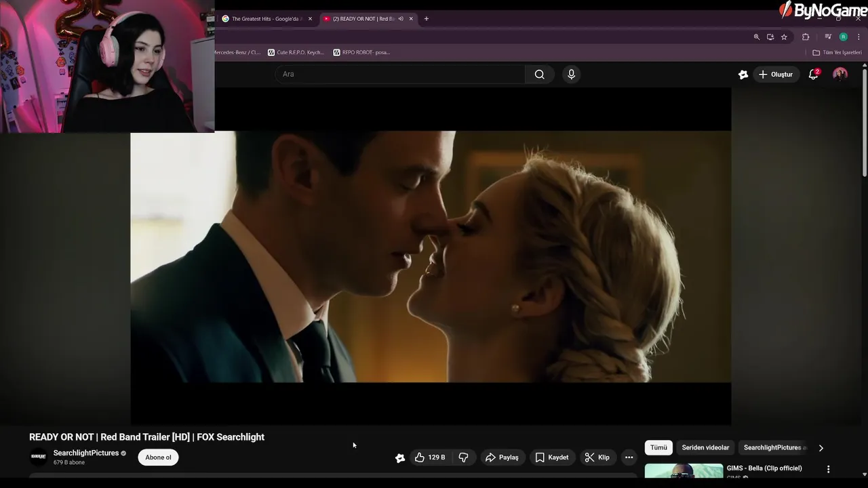
Task: Mute the READY OR NOT tab audio icon
Action: pyautogui.click(x=401, y=19)
